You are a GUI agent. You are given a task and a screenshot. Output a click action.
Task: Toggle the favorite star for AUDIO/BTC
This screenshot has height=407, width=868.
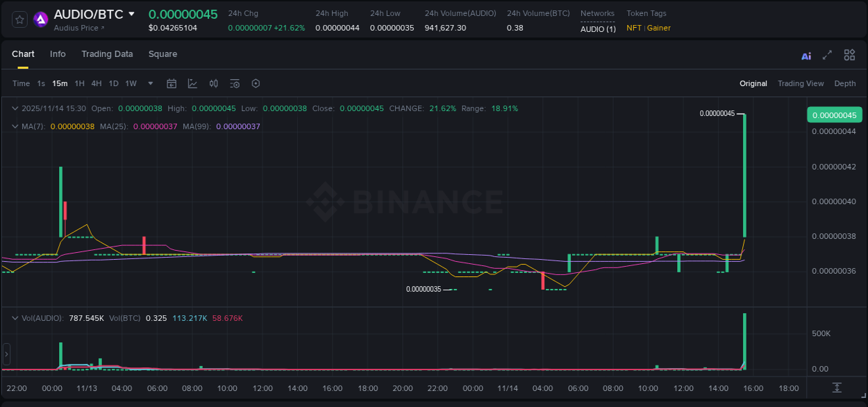click(x=19, y=19)
